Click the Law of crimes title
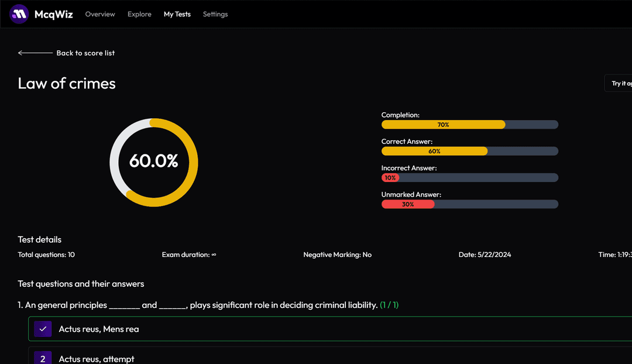The width and height of the screenshot is (632, 364). (67, 84)
